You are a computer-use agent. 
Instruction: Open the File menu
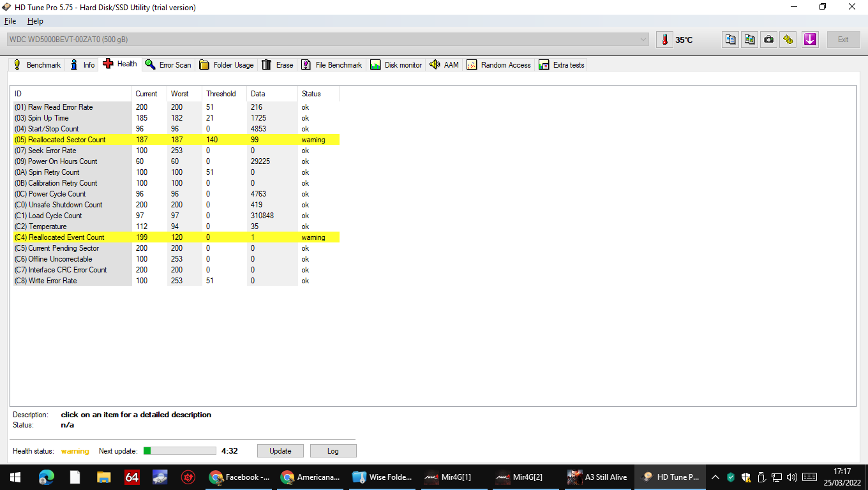(x=10, y=21)
